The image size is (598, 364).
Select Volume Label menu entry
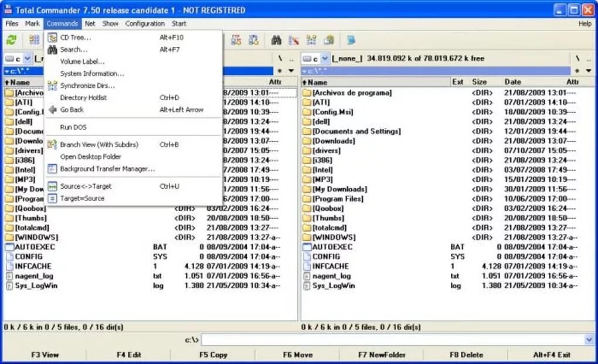[133, 62]
